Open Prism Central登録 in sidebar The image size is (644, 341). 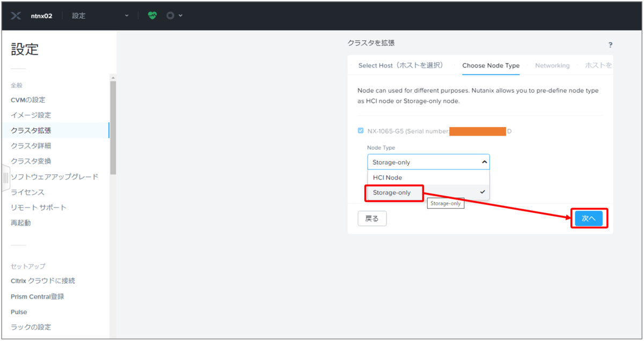coord(38,296)
